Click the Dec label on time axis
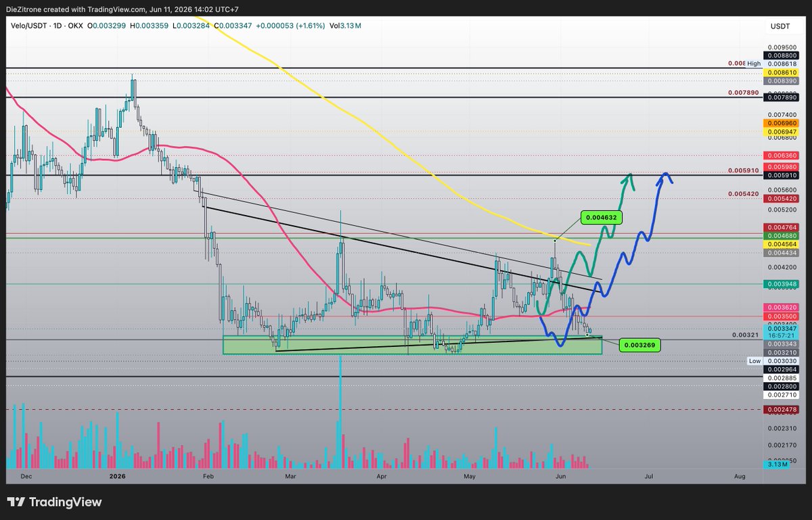The image size is (812, 520). pyautogui.click(x=26, y=477)
